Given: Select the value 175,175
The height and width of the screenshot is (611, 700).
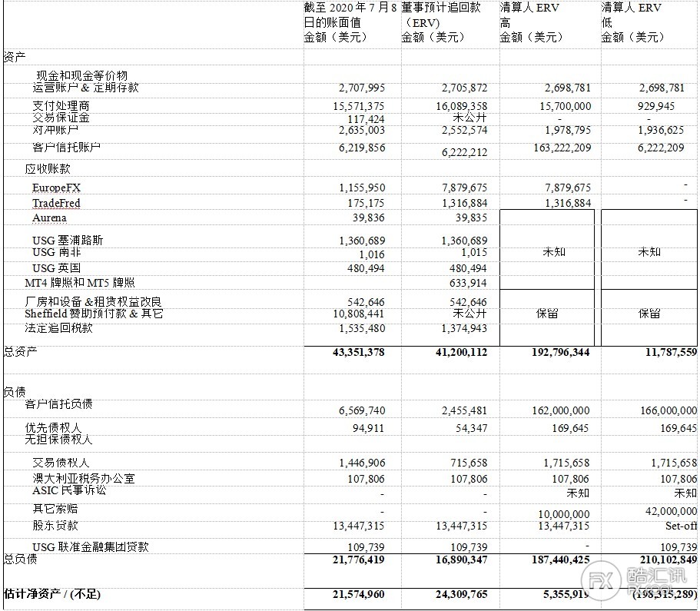Looking at the screenshot, I should pos(366,203).
